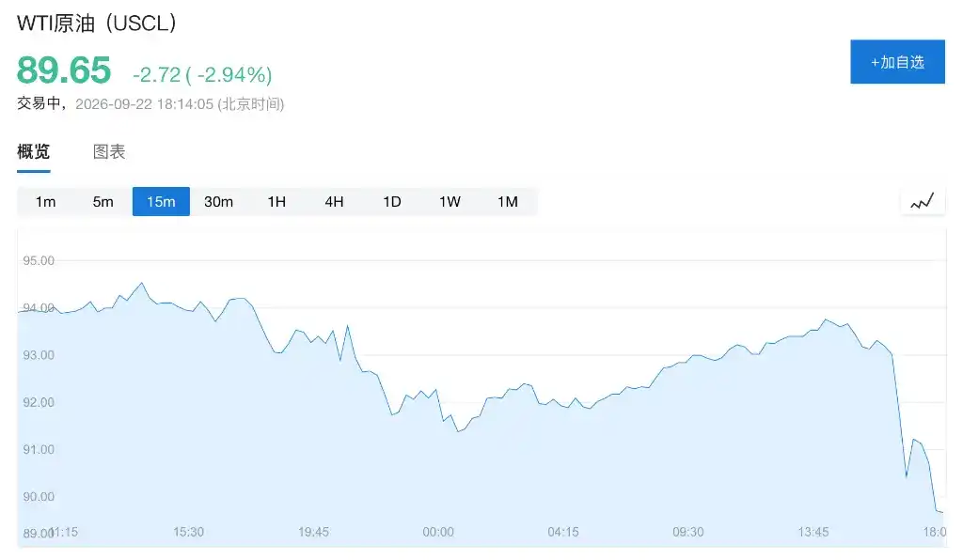Switch chart to 4H interval

(x=334, y=202)
